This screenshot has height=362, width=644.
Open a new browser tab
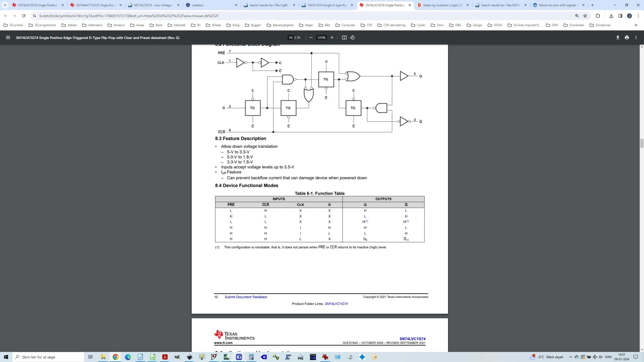coord(592,5)
